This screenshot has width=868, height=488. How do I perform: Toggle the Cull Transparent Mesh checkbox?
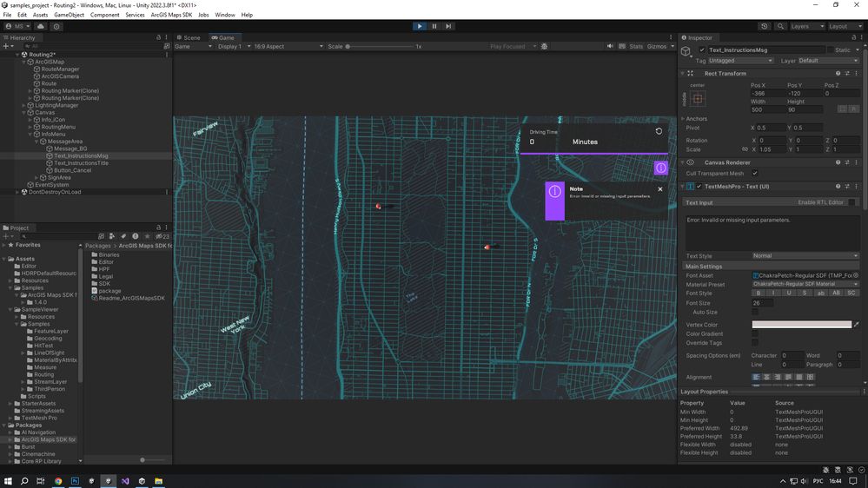click(x=755, y=174)
